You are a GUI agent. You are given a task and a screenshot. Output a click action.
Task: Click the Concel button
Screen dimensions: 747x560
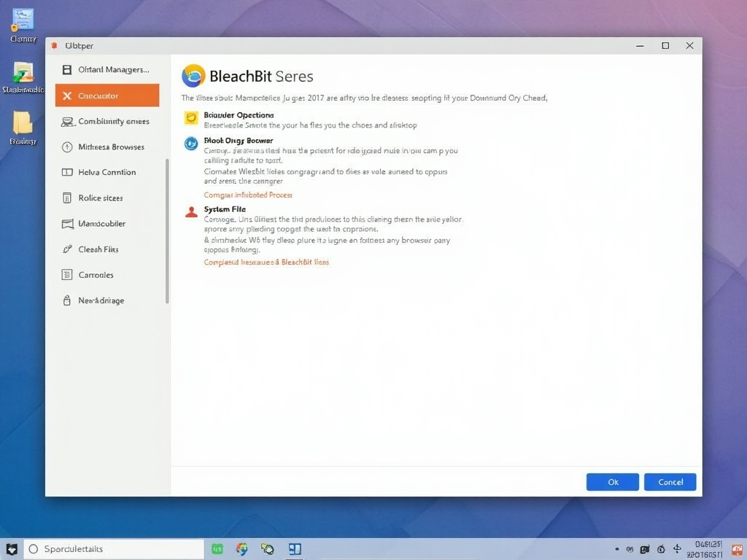point(670,482)
